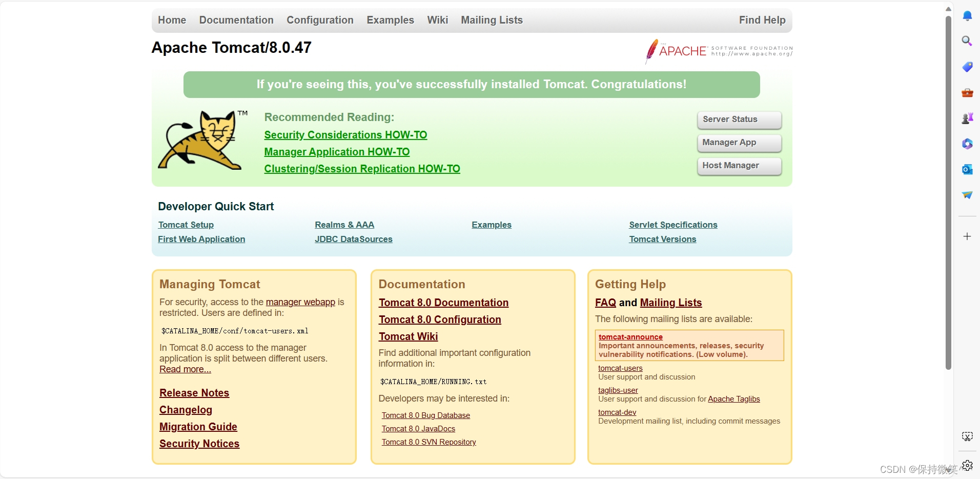Open Documentation in navigation bar

236,20
